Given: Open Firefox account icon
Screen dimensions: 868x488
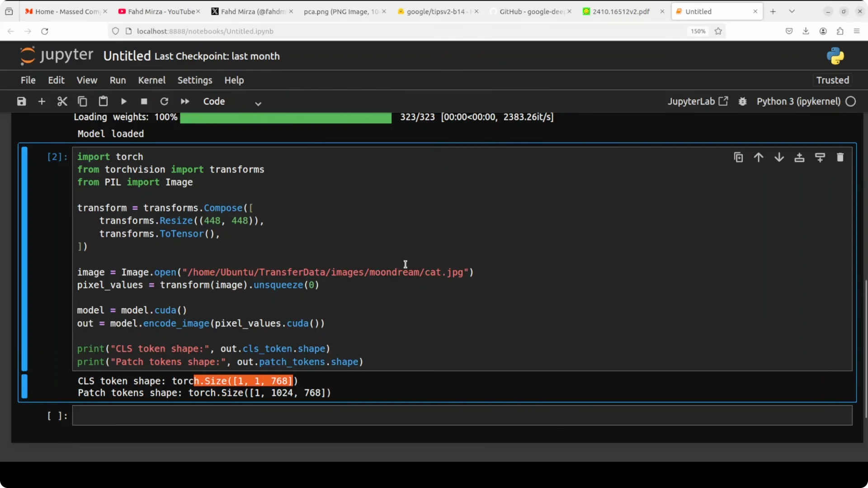Looking at the screenshot, I should click(823, 31).
